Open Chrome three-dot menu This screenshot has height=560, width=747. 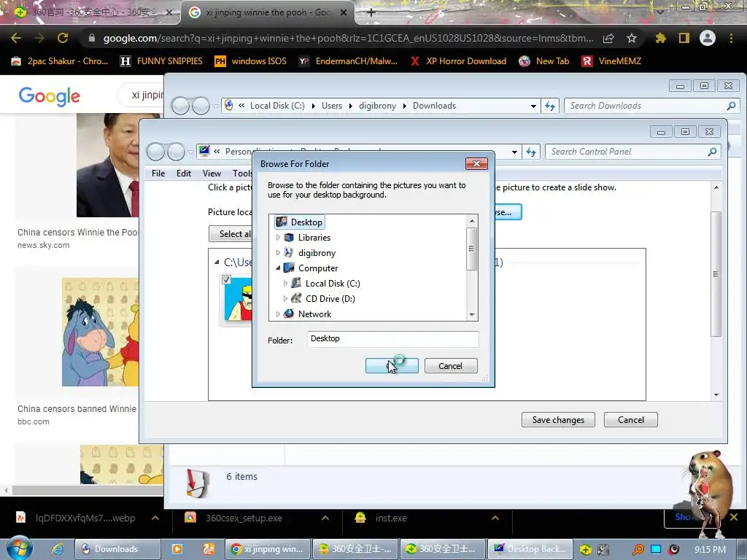(731, 38)
